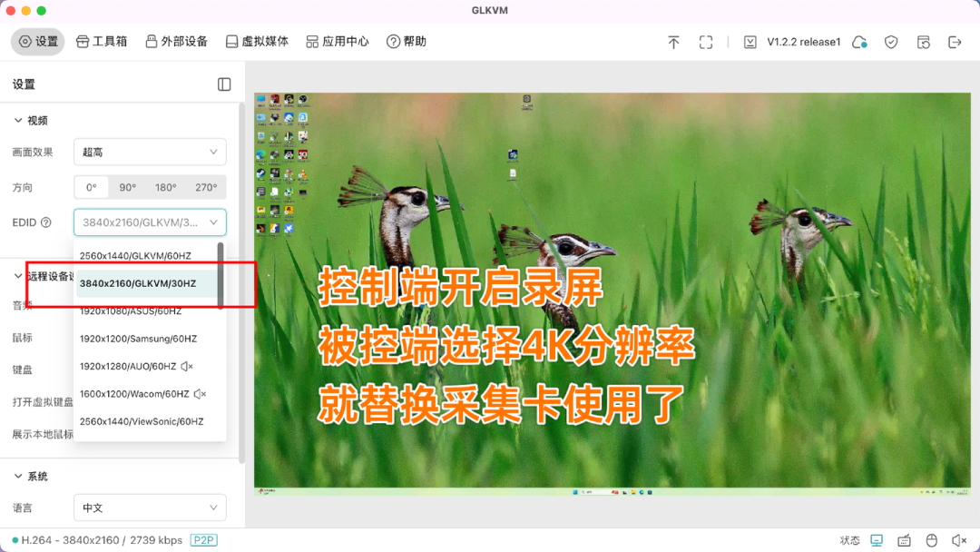Click the muted speaker icon in status bar

point(959,540)
